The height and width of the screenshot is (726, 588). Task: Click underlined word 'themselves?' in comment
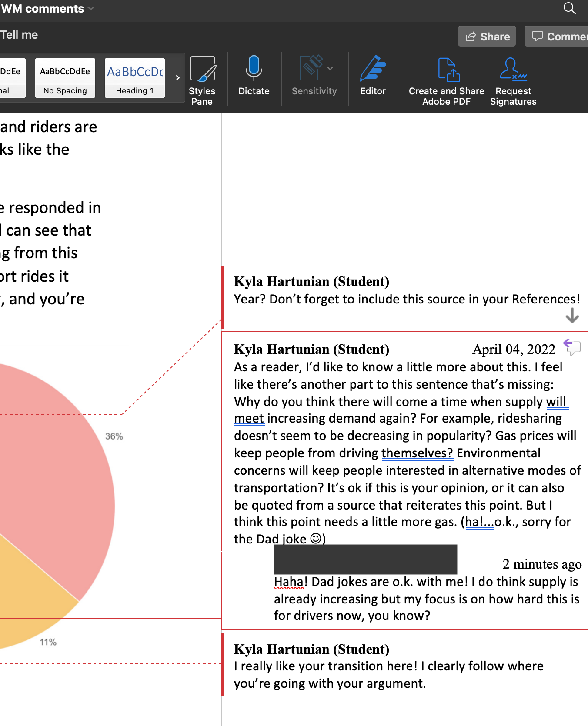pos(417,453)
